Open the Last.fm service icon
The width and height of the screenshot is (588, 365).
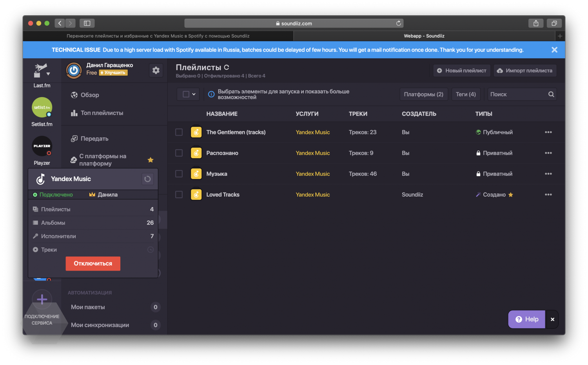point(40,70)
